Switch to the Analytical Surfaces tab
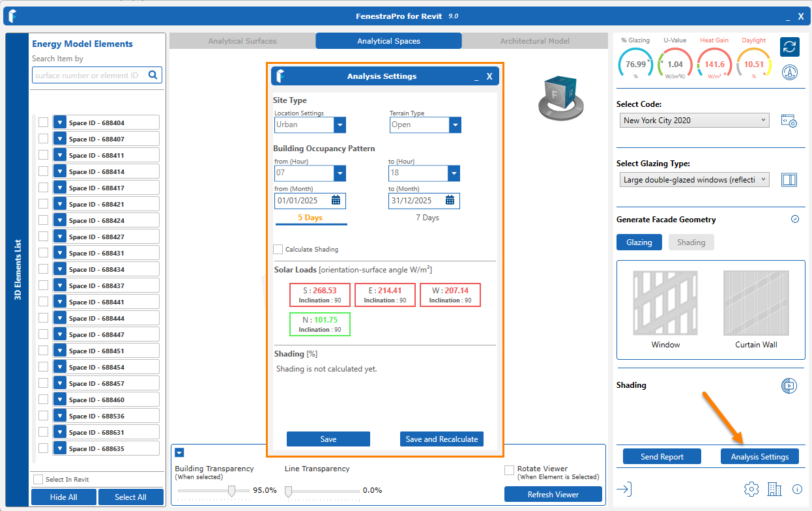The width and height of the screenshot is (812, 511). click(x=242, y=41)
